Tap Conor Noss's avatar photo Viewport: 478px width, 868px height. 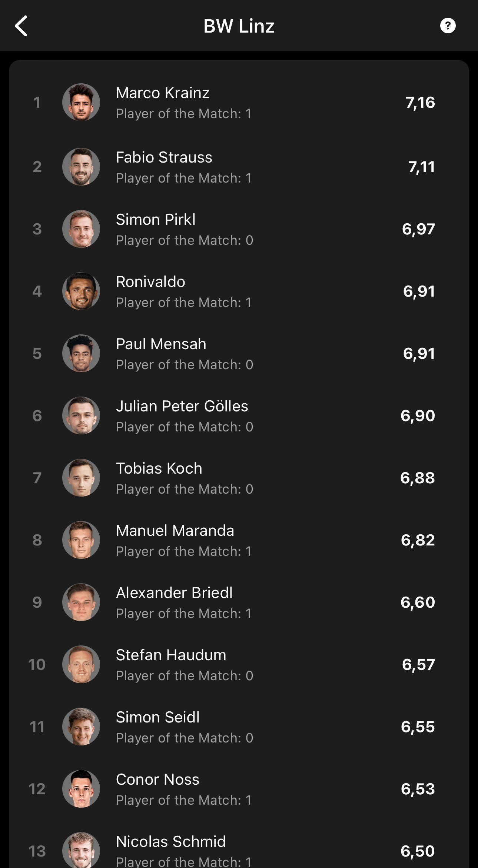81,789
